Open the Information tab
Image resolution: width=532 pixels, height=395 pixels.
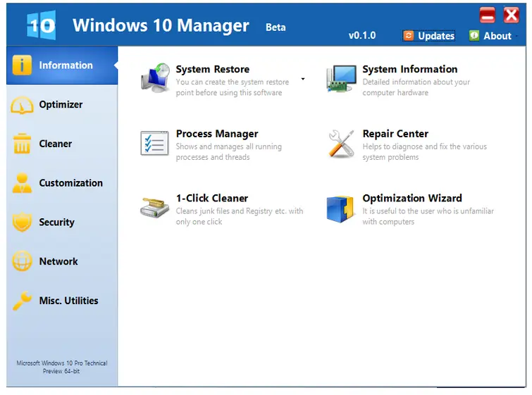tap(62, 65)
